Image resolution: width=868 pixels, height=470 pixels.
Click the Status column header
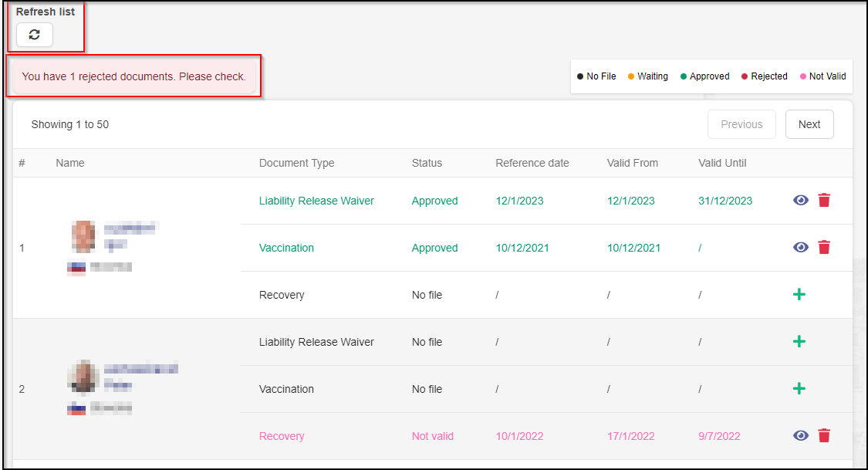[x=427, y=163]
